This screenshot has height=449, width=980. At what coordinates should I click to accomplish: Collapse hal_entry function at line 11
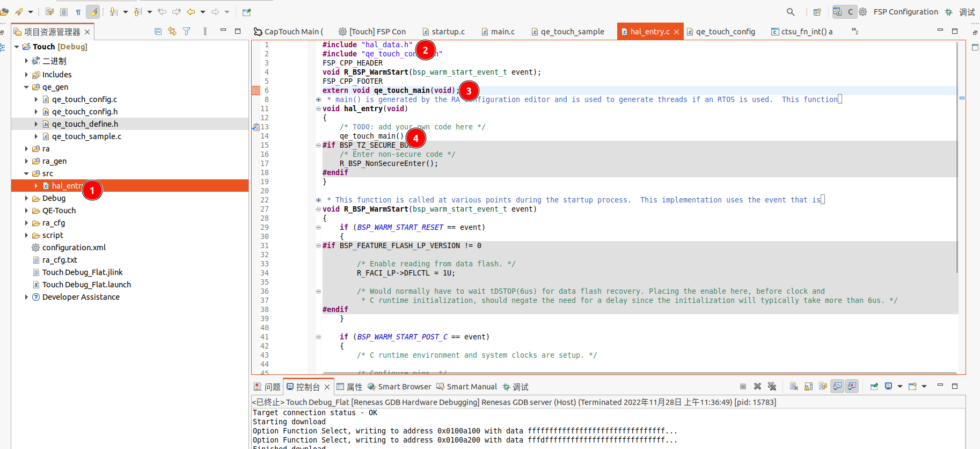click(x=318, y=108)
